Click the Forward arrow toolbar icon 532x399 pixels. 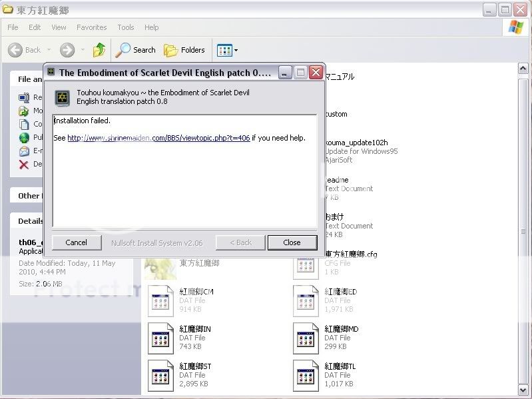67,50
